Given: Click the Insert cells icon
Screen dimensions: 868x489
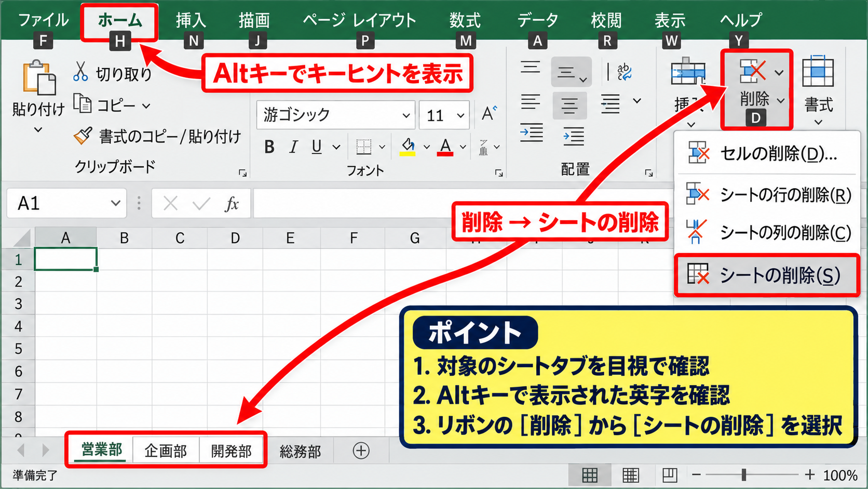Looking at the screenshot, I should click(688, 71).
